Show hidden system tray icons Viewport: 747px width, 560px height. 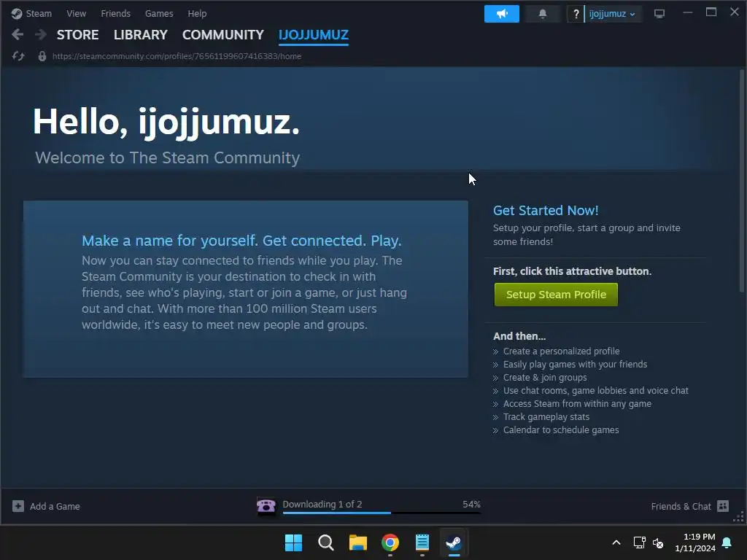tap(616, 542)
